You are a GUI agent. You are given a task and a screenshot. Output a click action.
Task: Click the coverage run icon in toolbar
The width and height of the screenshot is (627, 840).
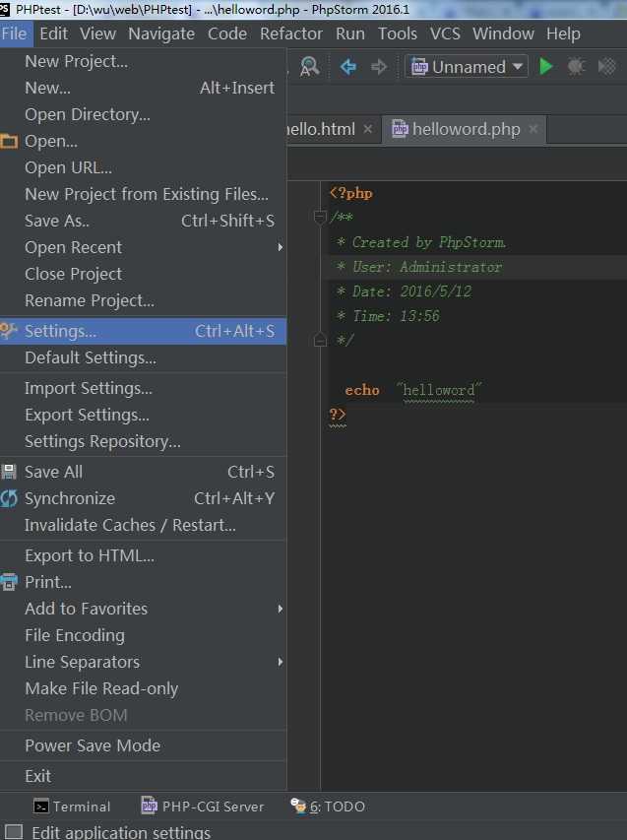(x=606, y=66)
